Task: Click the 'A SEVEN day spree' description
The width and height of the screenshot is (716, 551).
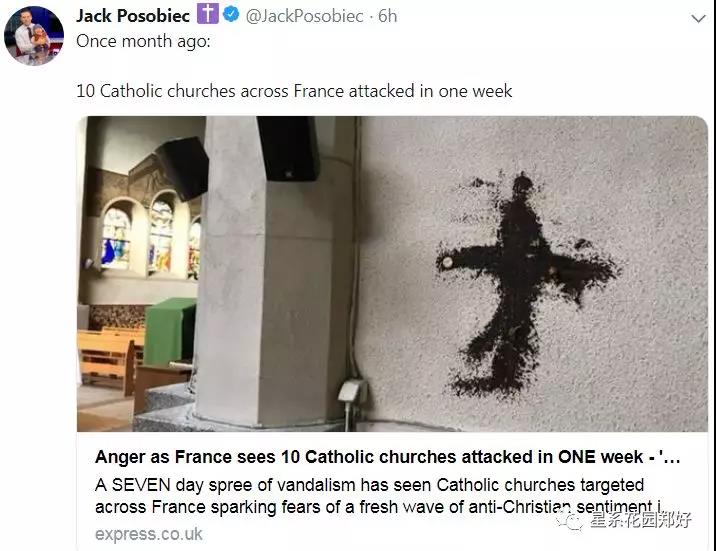Action: pyautogui.click(x=378, y=496)
